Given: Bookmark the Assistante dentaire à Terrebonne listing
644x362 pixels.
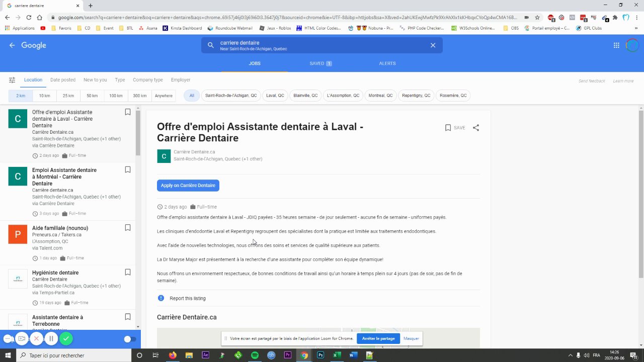Looking at the screenshot, I should [128, 317].
